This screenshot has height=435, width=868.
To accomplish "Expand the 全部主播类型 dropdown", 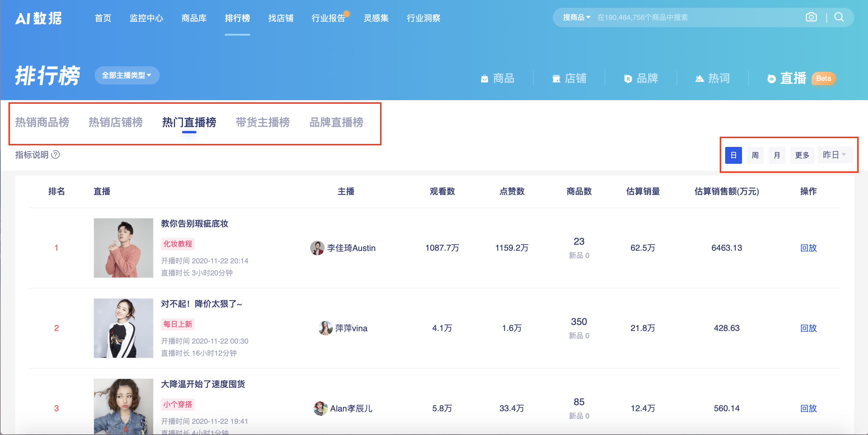I will pos(127,75).
